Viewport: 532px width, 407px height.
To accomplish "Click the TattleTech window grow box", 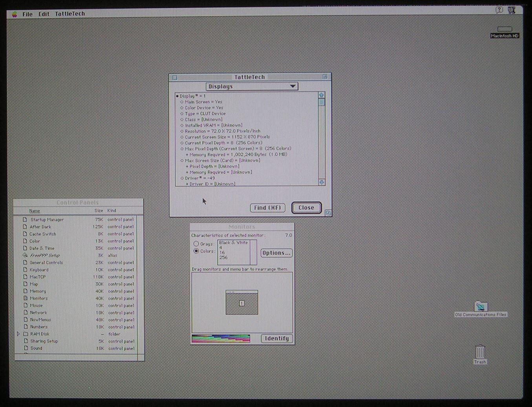I will (328, 213).
